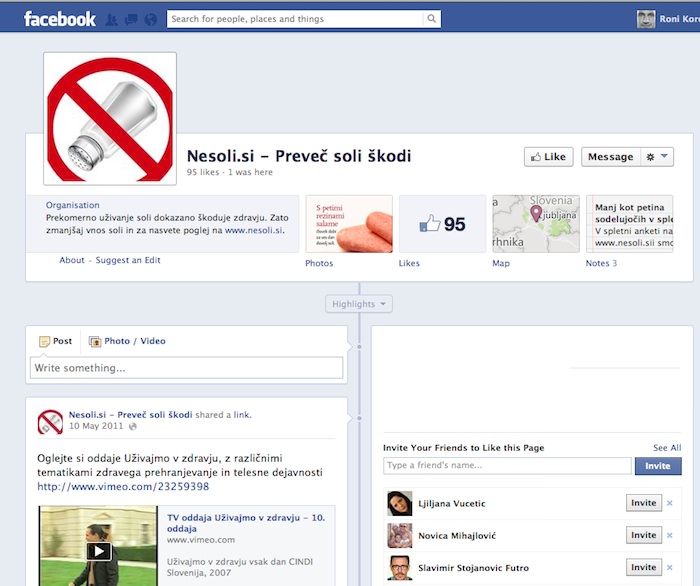Click the no-salt page profile picture
Screen dimensions: 700x586
pyautogui.click(x=110, y=119)
